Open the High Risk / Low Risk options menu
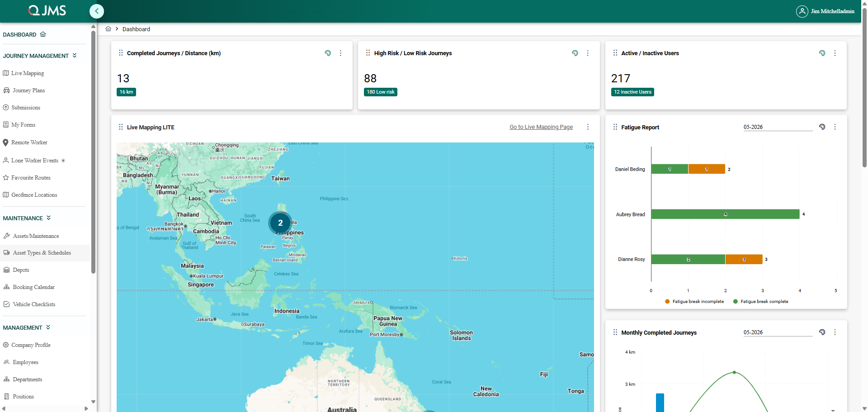 [x=588, y=53]
